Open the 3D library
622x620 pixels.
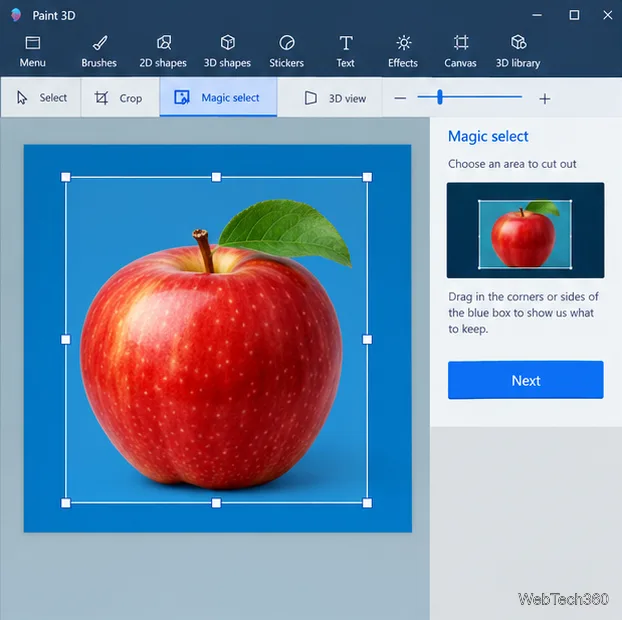[x=518, y=52]
